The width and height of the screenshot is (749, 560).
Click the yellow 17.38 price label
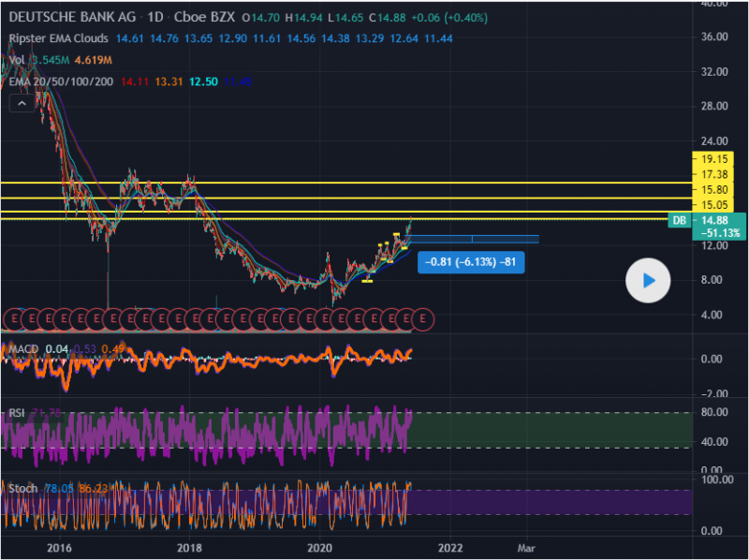(715, 174)
